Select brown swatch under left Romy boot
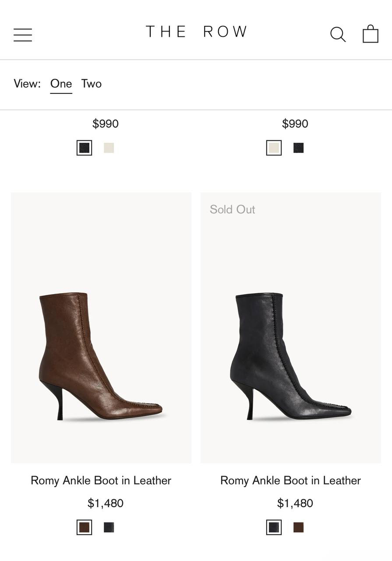Viewport: 392px width, 561px height. [85, 527]
